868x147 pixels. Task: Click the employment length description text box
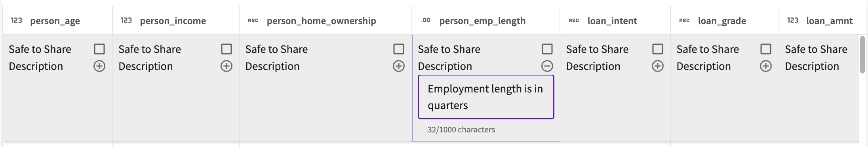(486, 97)
